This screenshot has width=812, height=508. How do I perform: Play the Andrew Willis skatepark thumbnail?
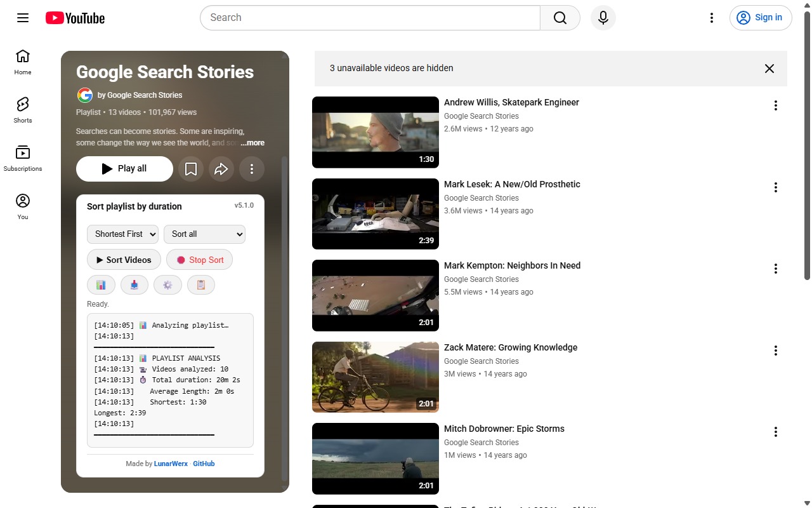[x=376, y=132]
